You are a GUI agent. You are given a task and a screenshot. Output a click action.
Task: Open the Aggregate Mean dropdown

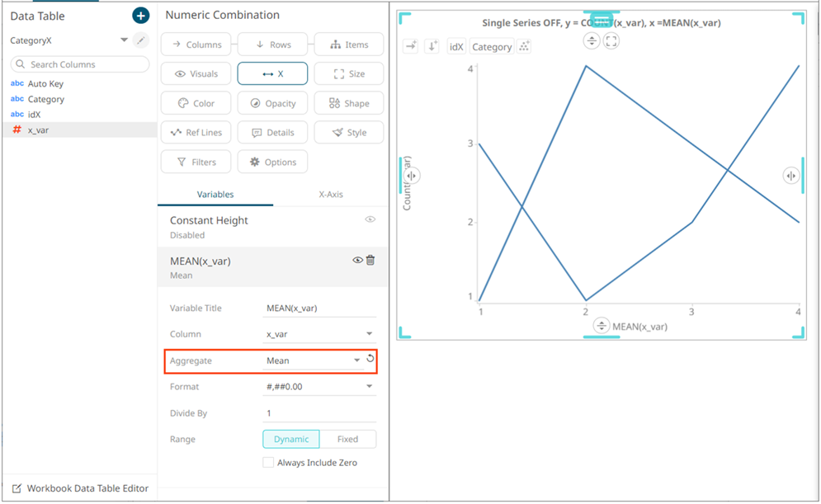pos(313,360)
